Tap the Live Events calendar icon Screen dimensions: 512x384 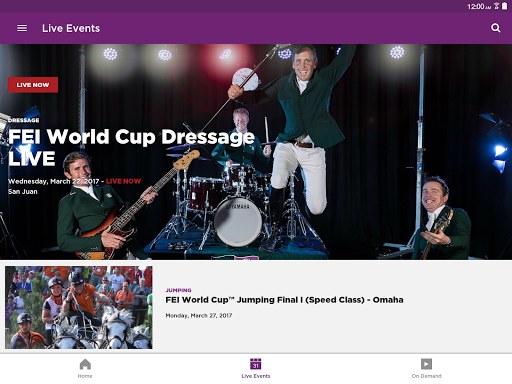point(256,364)
